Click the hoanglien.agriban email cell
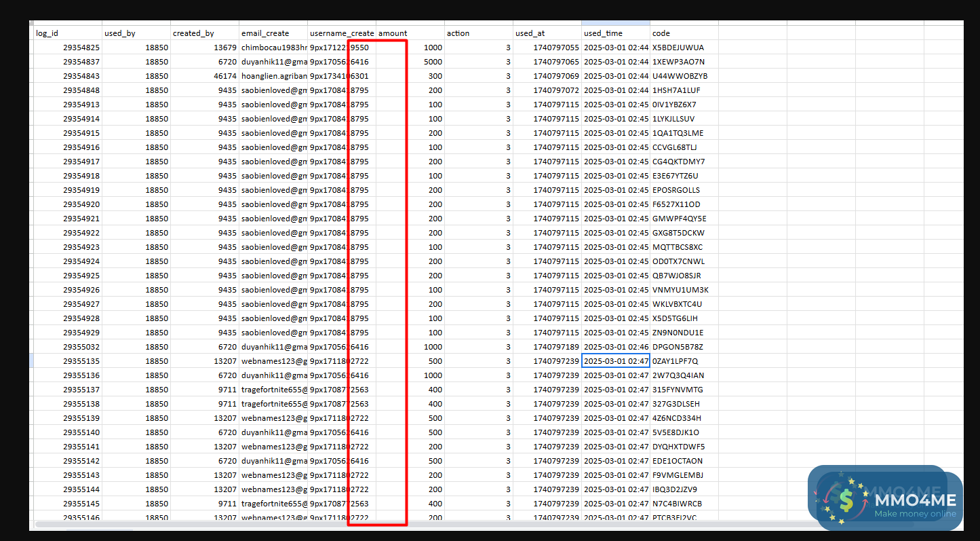 point(273,76)
